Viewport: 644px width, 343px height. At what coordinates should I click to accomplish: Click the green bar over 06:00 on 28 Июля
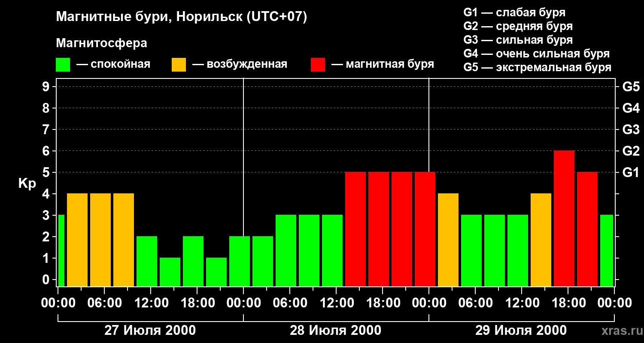286,250
